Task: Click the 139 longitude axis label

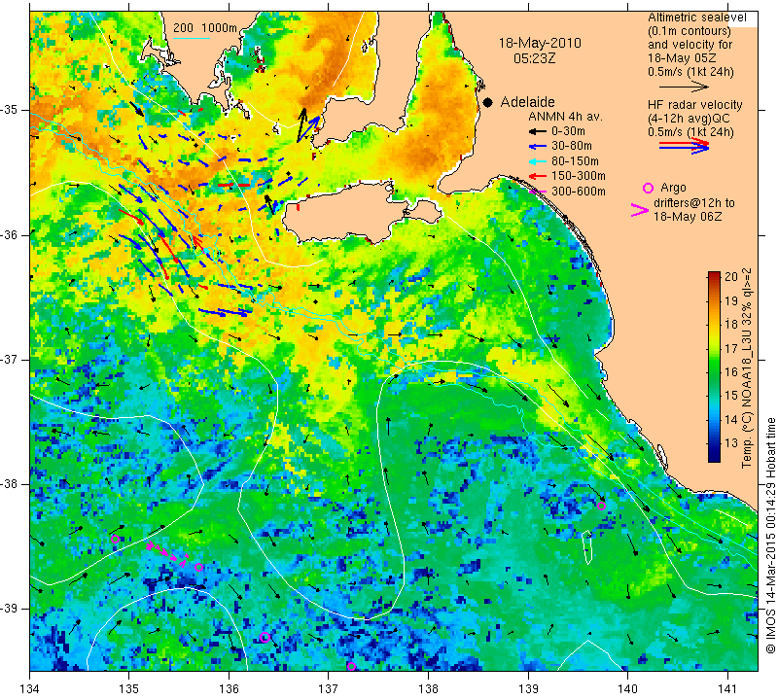Action: tap(528, 689)
